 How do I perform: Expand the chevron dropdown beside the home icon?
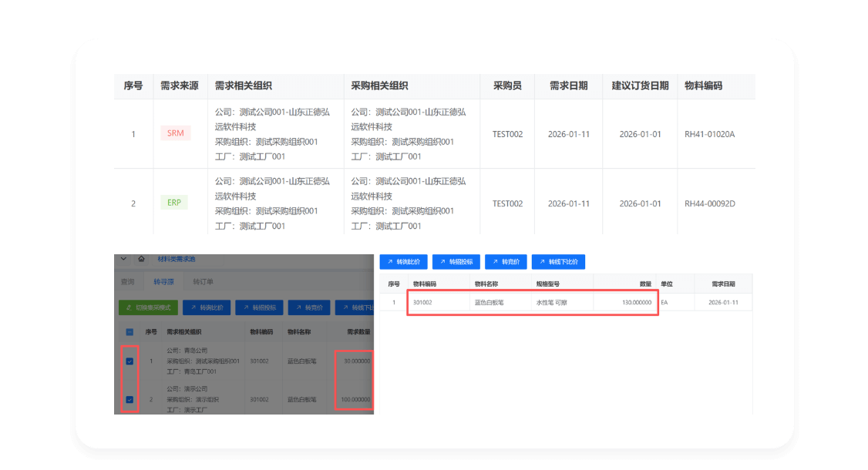[123, 260]
